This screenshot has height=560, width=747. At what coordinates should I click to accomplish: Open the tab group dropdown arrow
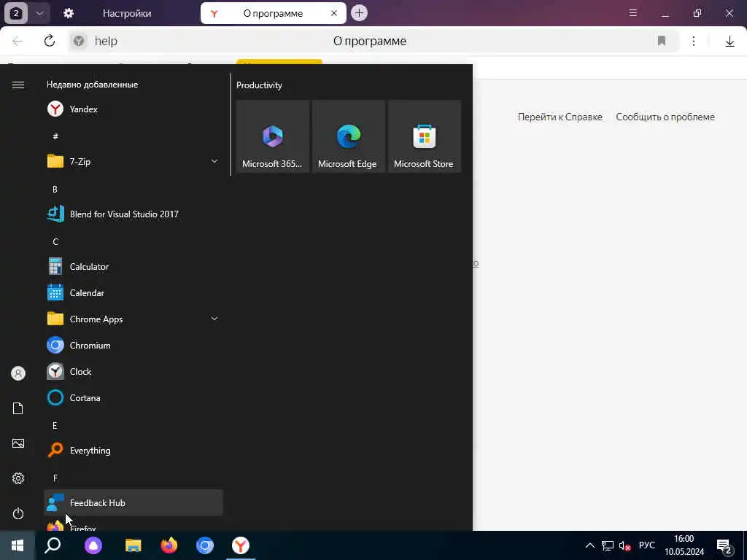[x=40, y=13]
